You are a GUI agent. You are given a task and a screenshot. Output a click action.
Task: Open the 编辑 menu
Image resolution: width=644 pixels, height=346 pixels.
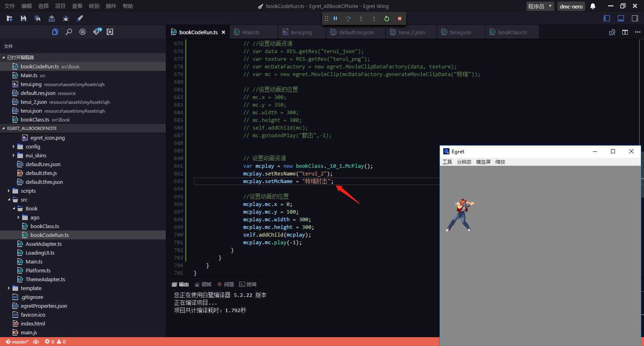(x=26, y=6)
